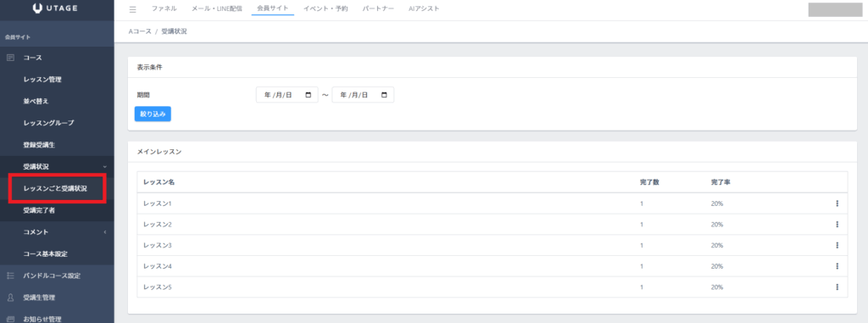
Task: Click the Aコース breadcrumb link
Action: click(140, 31)
